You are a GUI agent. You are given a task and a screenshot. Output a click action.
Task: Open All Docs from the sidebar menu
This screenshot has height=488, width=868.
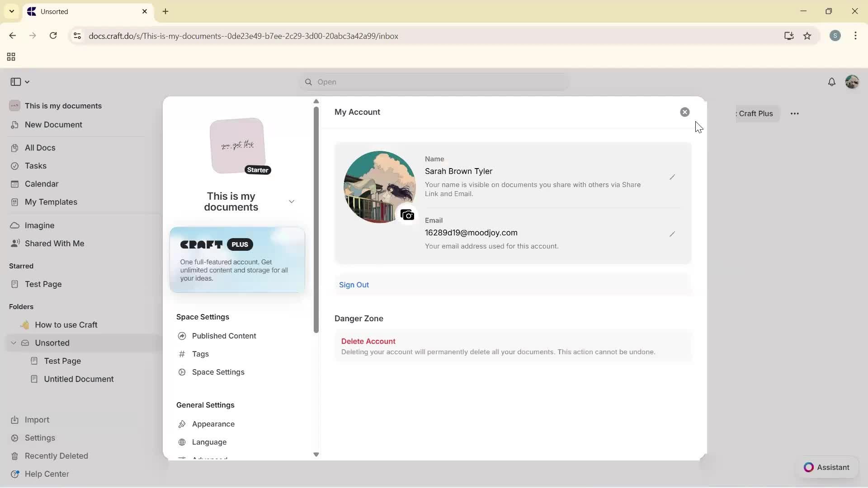40,147
